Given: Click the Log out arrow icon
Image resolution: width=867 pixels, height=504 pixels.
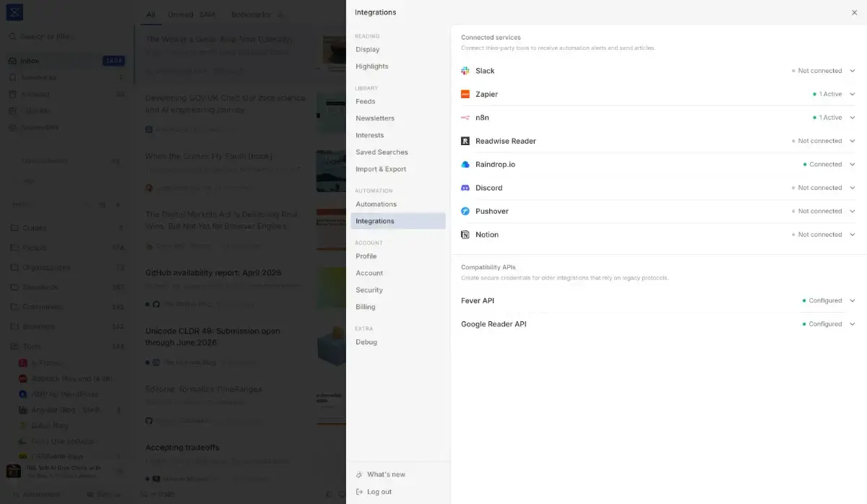Looking at the screenshot, I should (360, 492).
